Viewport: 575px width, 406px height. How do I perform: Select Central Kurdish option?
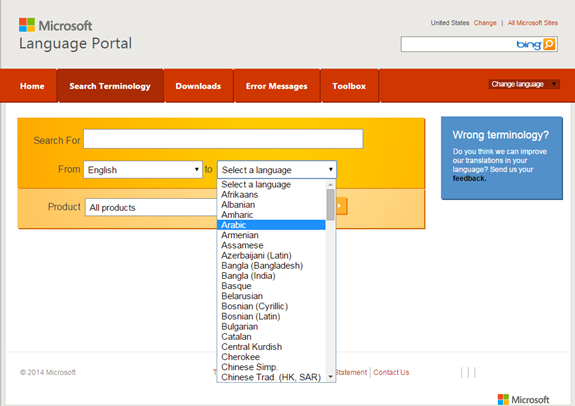(x=271, y=347)
